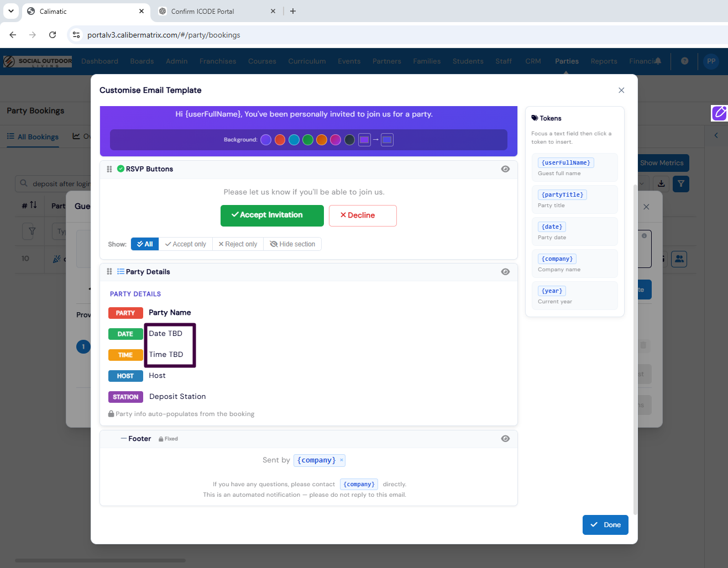Insert the {year} token
This screenshot has height=568, width=728.
552,291
